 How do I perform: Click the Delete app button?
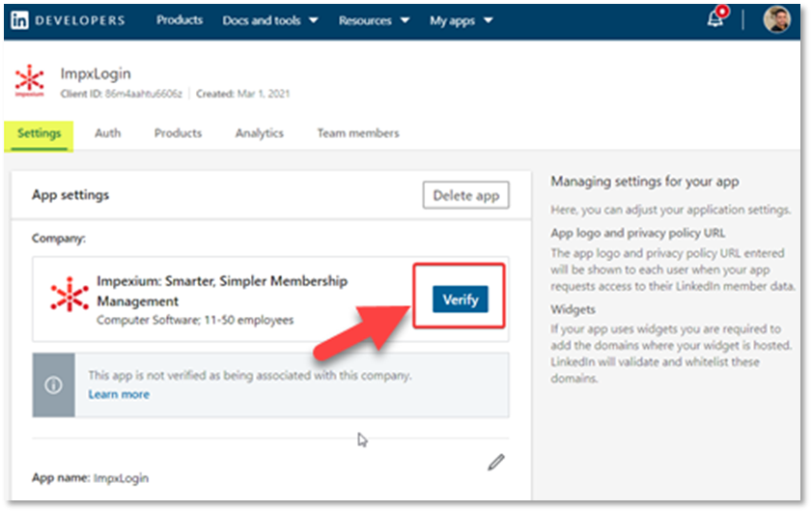(466, 195)
